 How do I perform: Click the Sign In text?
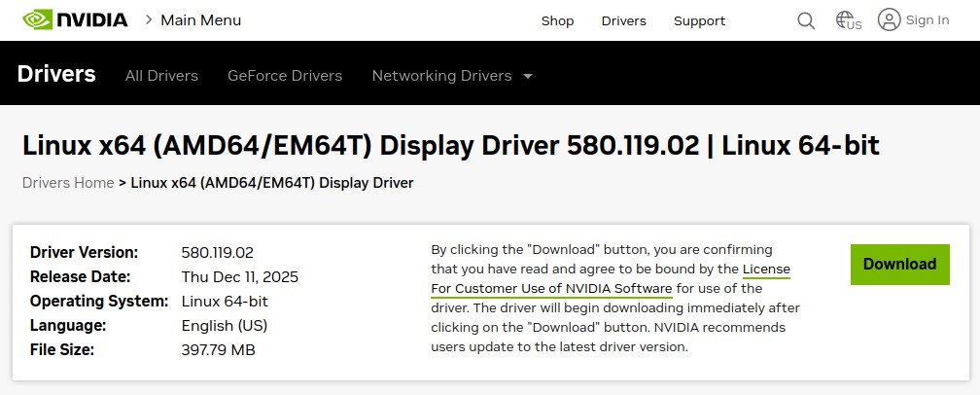pyautogui.click(x=927, y=20)
